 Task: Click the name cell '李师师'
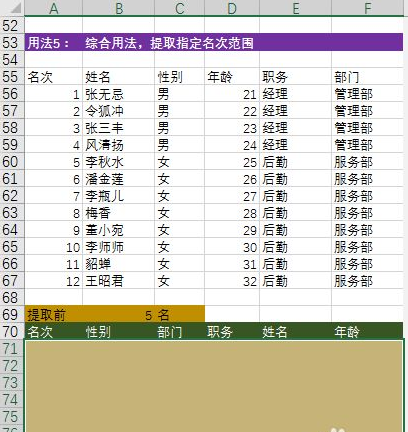tap(119, 246)
